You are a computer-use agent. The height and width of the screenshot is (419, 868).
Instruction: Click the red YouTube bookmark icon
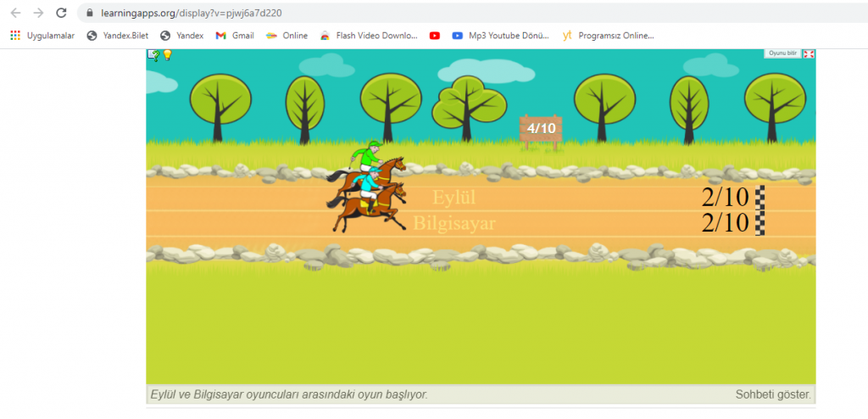click(435, 36)
